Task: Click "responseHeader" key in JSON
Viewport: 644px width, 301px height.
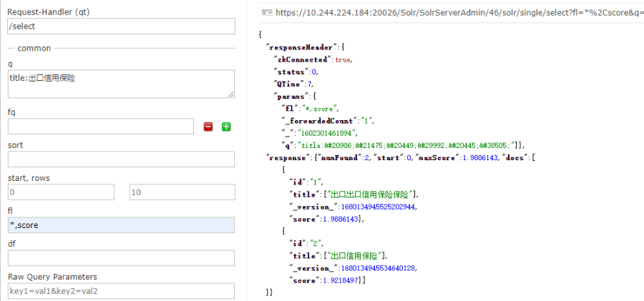Action: [x=303, y=46]
